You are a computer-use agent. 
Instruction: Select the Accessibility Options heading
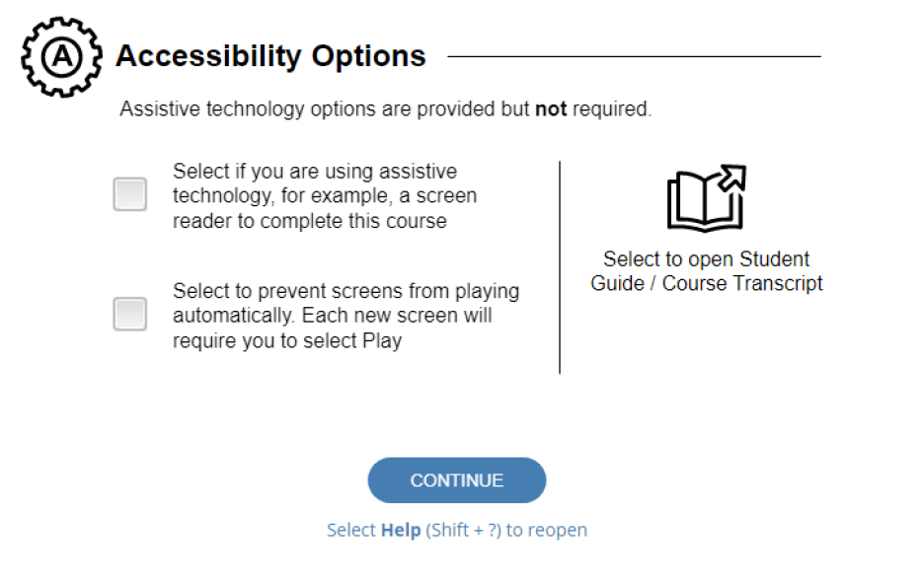tap(270, 56)
